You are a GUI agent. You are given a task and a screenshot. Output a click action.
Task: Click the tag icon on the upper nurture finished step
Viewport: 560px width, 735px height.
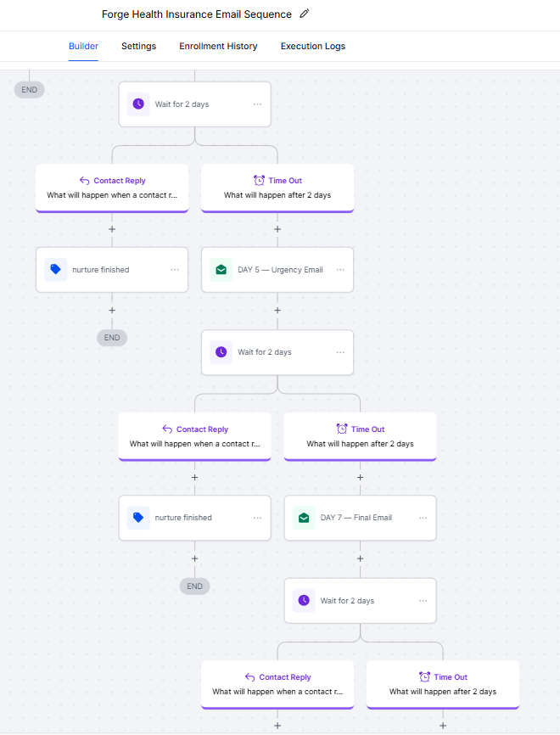[x=56, y=270]
